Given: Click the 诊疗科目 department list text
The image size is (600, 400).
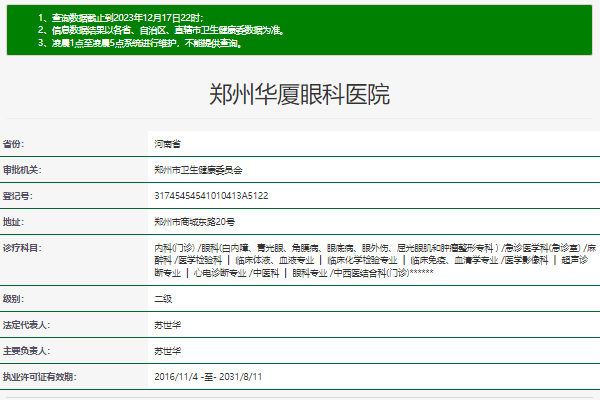Looking at the screenshot, I should [375, 260].
